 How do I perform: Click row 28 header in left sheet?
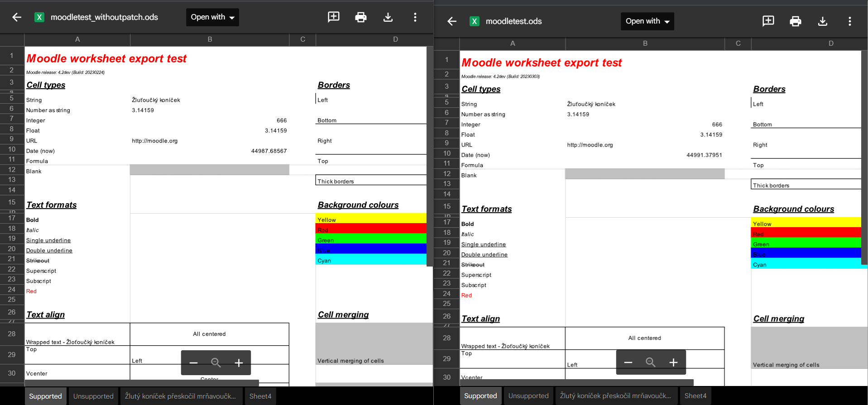(12, 334)
